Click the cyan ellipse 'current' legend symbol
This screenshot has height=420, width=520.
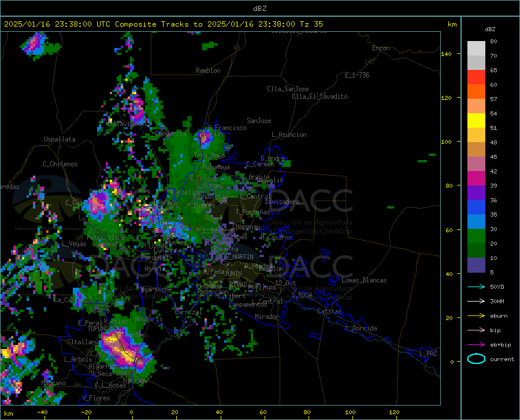[476, 359]
